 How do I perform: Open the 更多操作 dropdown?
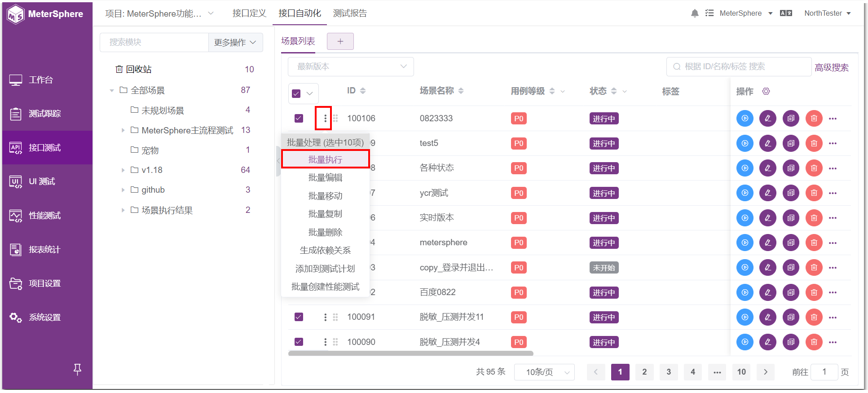point(235,42)
